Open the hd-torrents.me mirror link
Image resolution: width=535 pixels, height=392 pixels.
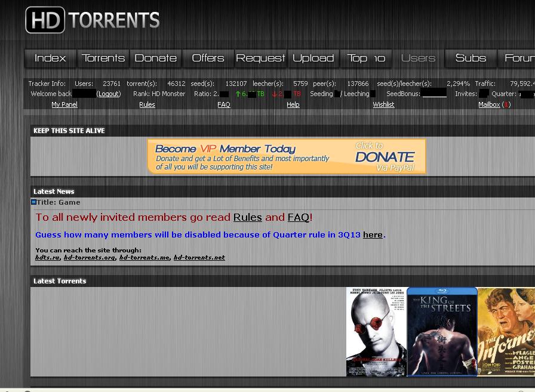(144, 257)
